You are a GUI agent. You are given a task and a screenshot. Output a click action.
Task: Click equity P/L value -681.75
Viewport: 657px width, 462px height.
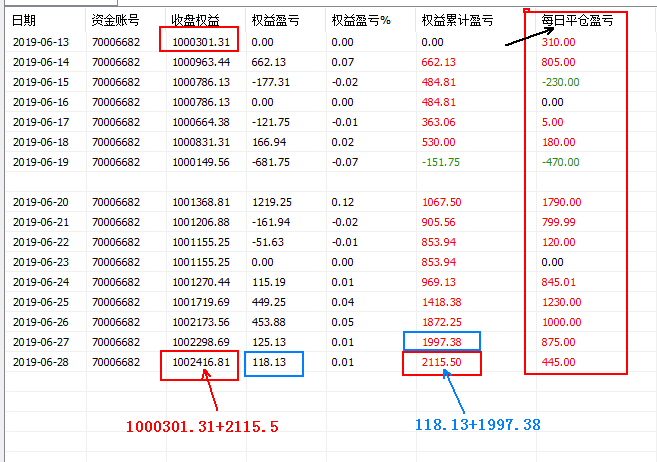[271, 162]
